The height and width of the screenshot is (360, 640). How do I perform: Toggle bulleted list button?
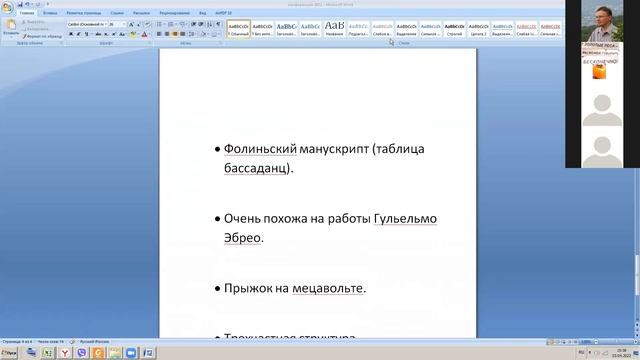(159, 24)
